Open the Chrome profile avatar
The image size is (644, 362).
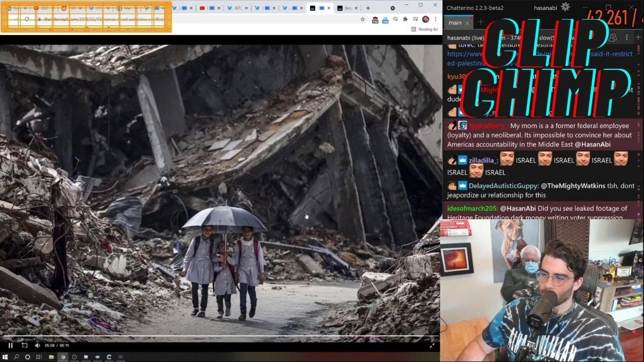tap(426, 19)
